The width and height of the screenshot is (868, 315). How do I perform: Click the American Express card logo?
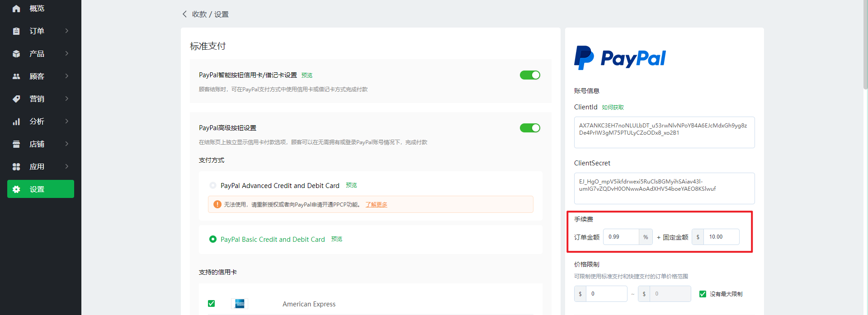pos(240,304)
